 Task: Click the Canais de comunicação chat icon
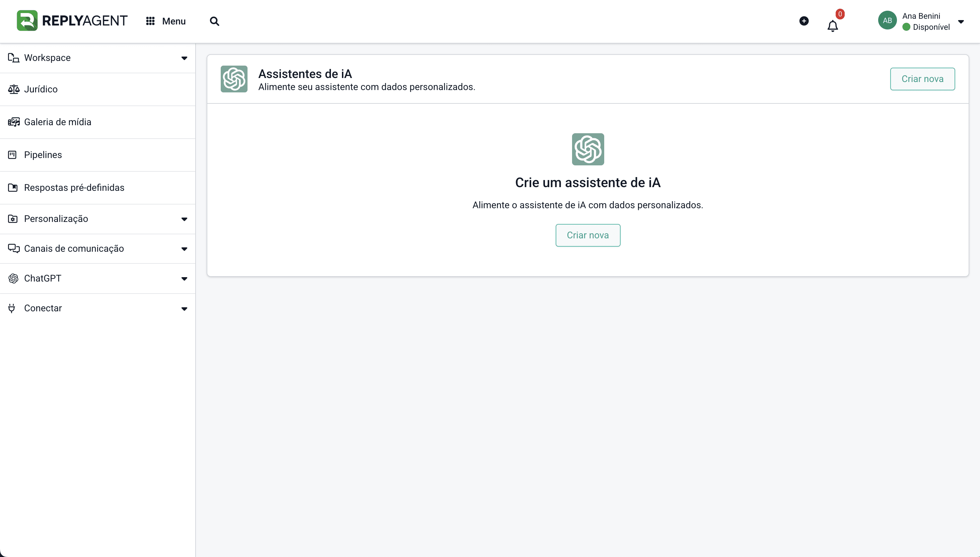pyautogui.click(x=13, y=249)
